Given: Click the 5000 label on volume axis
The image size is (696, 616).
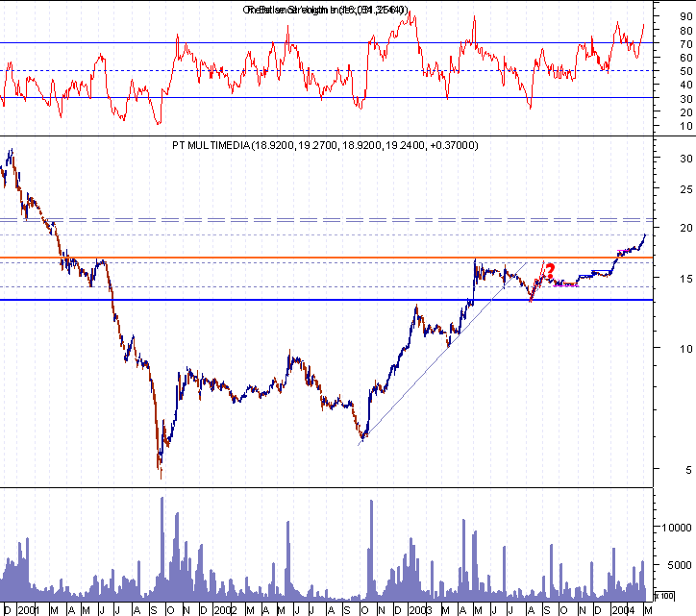Looking at the screenshot, I should tap(680, 565).
